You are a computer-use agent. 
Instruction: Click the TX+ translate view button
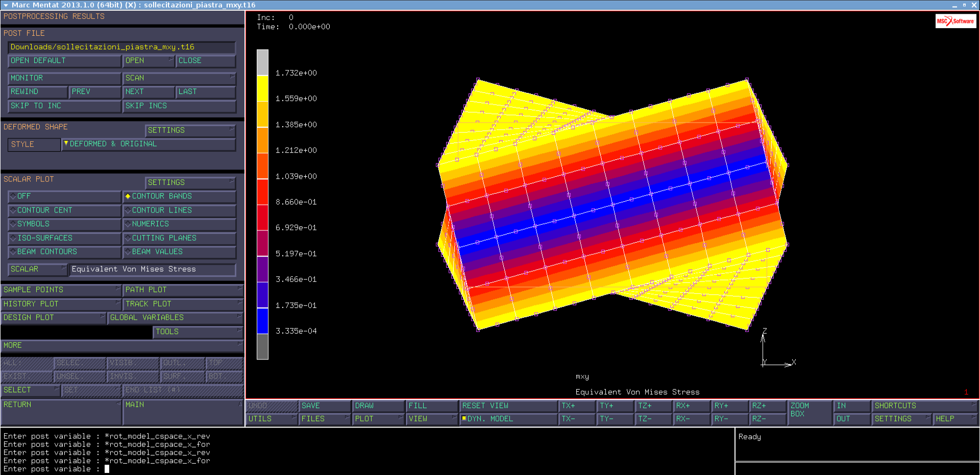[577, 406]
